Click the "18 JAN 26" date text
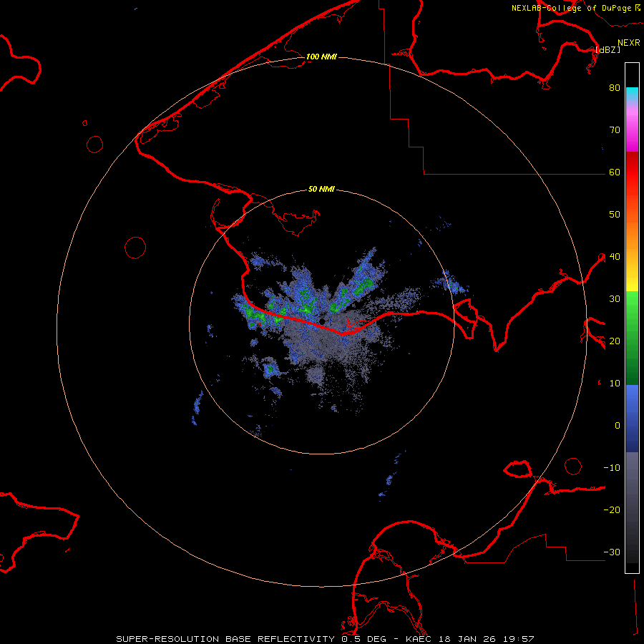Image resolution: width=644 pixels, height=644 pixels. [x=467, y=639]
